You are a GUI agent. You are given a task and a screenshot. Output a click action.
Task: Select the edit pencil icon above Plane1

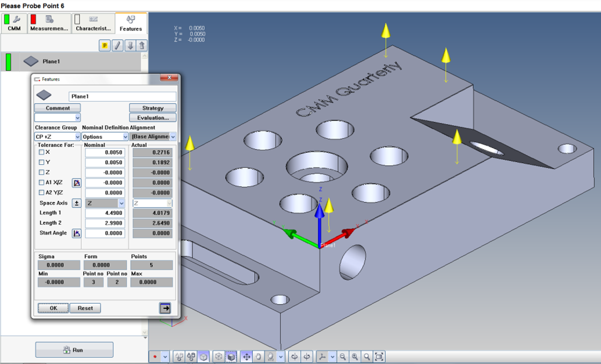[118, 45]
